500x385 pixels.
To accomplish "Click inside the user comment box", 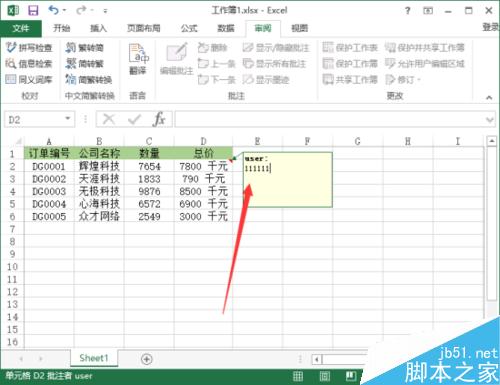I will click(x=288, y=180).
